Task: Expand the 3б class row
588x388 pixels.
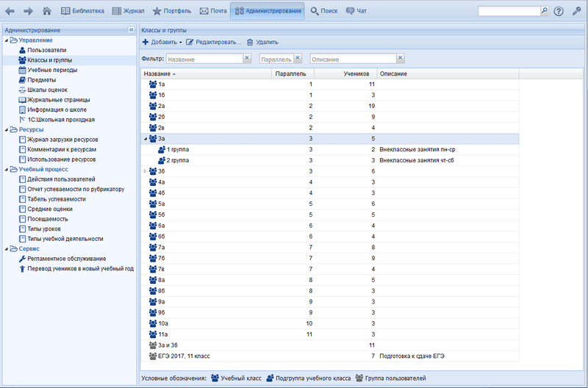Action: pyautogui.click(x=145, y=171)
